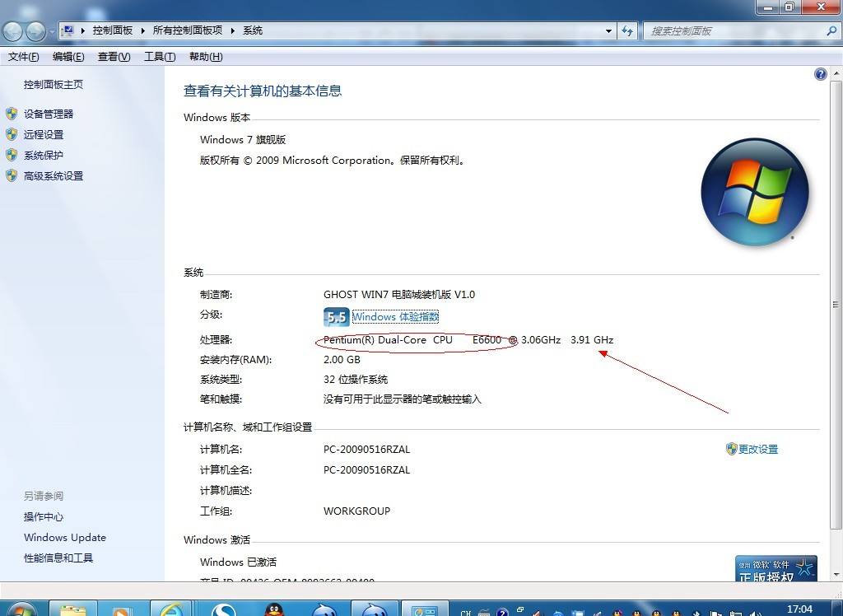Open 性能信息和工具 link
This screenshot has height=616, width=843.
[58, 558]
